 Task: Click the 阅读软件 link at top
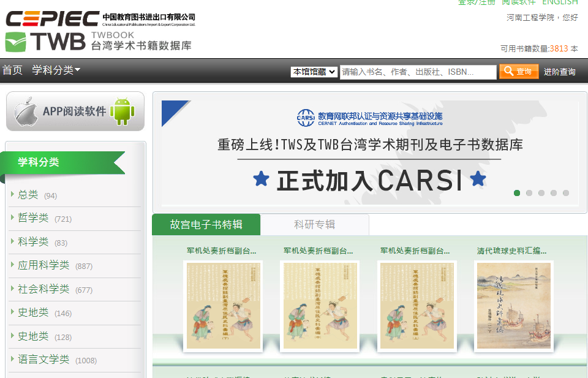point(519,2)
